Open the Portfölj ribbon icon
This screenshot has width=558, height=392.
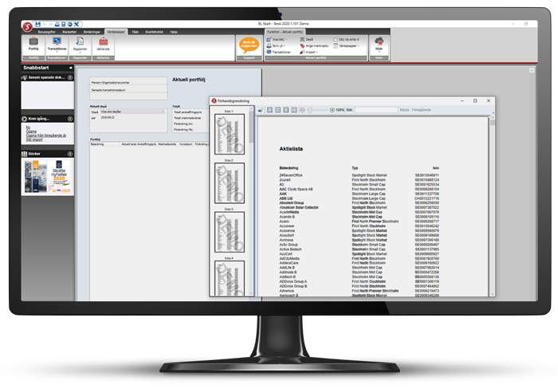point(33,43)
